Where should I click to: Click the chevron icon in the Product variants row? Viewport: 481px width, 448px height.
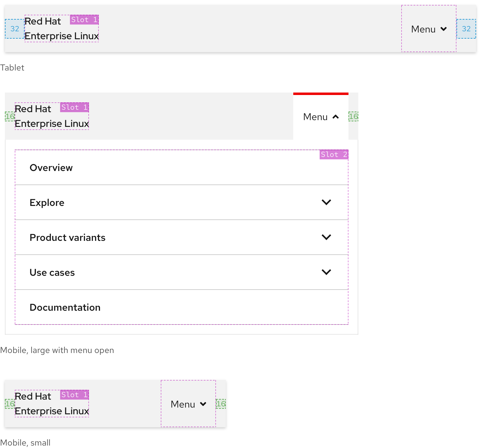click(x=326, y=237)
